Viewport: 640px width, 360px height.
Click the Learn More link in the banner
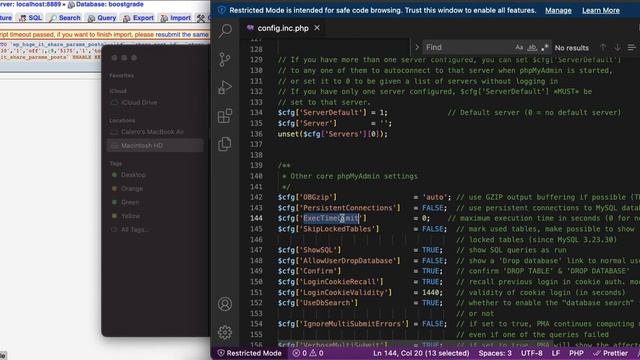click(601, 11)
